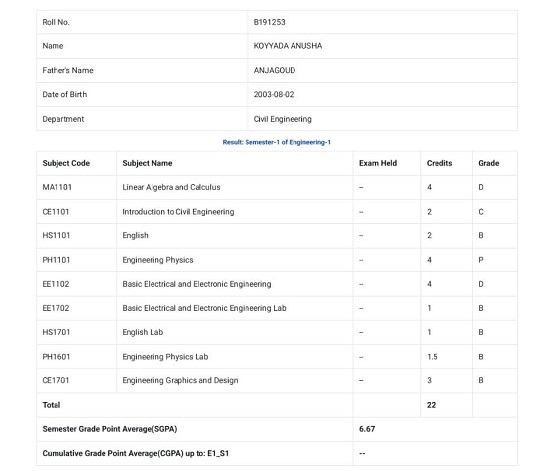
Task: Select the EE1702 subject code
Action: 56,308
